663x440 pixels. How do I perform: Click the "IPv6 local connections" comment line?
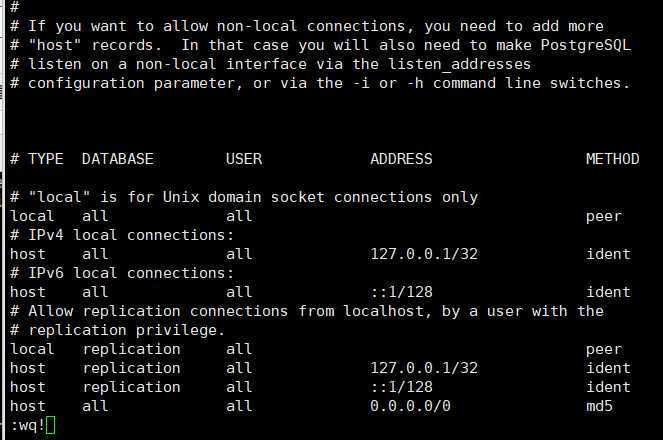(122, 273)
